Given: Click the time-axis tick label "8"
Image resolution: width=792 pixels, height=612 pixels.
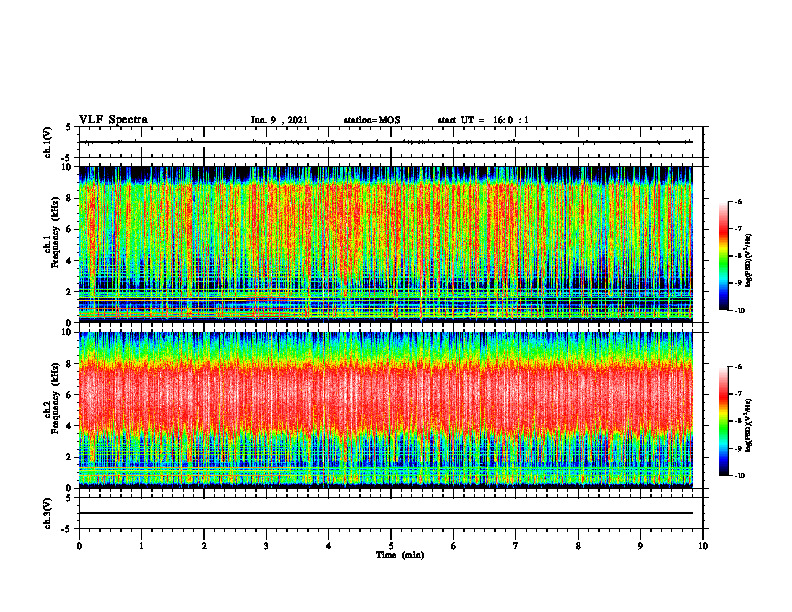Looking at the screenshot, I should 578,546.
